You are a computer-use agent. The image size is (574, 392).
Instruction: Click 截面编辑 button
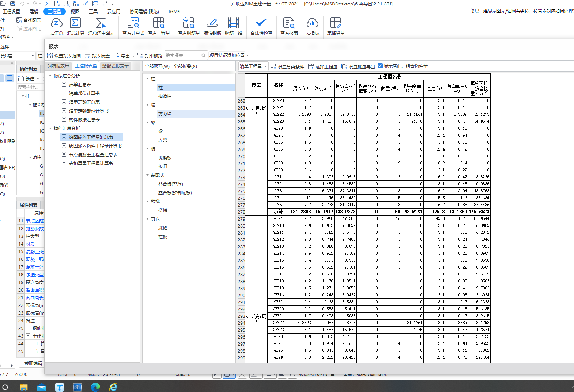(x=33, y=363)
